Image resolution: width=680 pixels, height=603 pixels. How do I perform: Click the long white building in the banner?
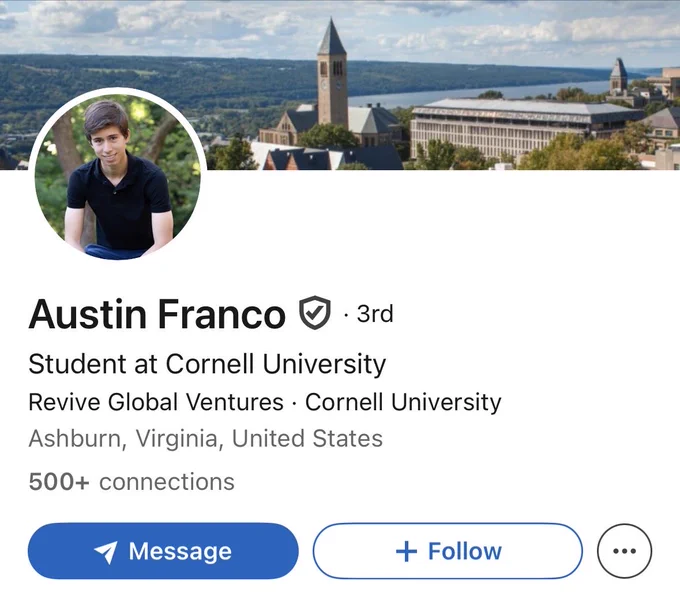(x=525, y=128)
